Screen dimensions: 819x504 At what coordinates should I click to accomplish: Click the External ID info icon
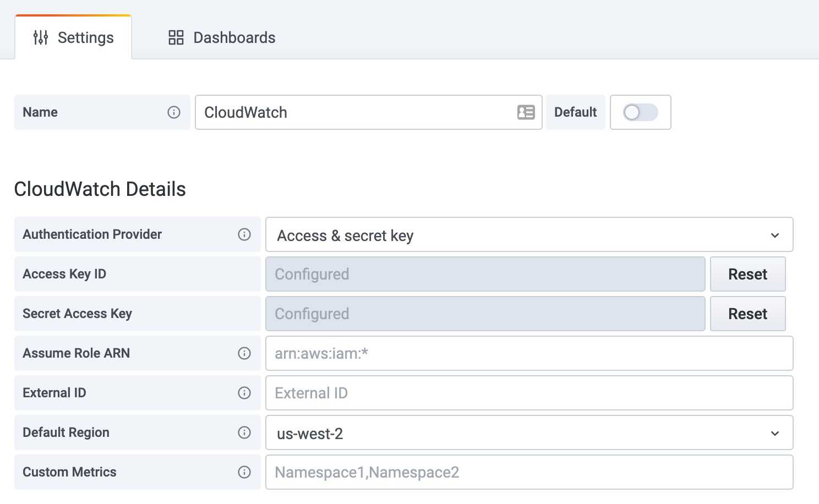(x=244, y=393)
